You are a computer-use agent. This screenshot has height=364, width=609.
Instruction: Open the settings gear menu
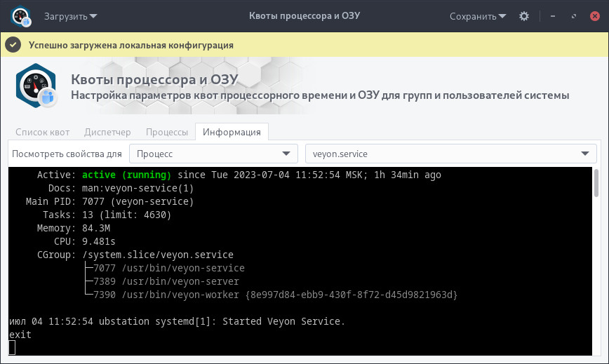point(524,16)
